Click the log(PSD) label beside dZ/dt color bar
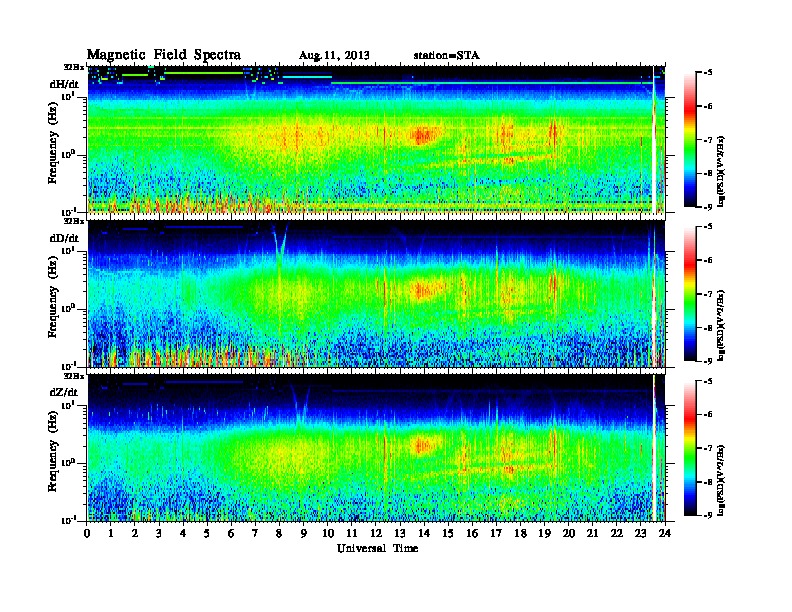 pos(721,480)
